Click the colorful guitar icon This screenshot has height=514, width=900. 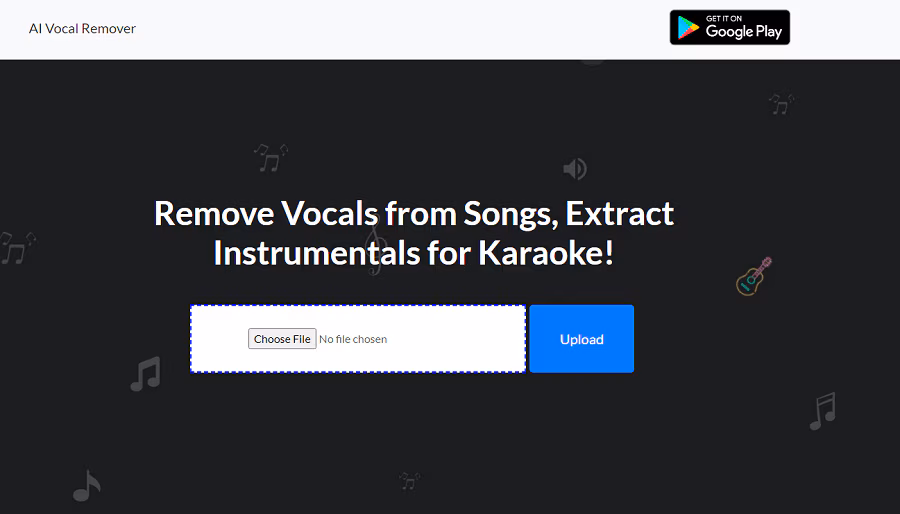click(754, 276)
